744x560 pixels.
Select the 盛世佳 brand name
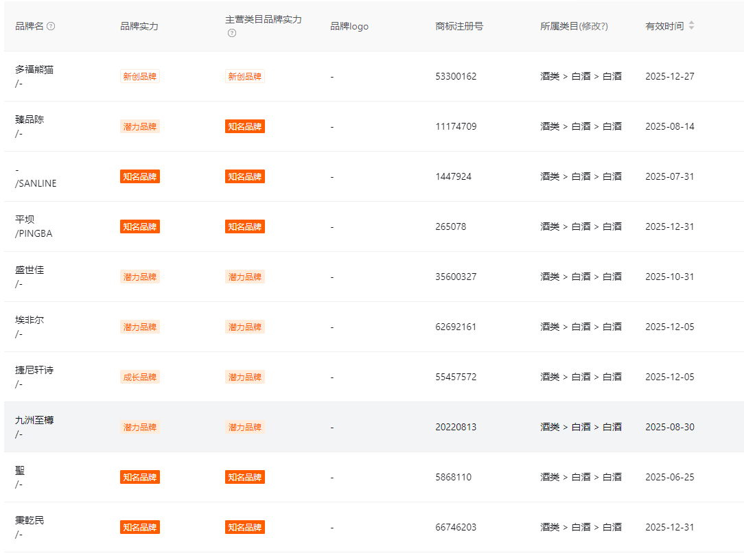[x=30, y=270]
